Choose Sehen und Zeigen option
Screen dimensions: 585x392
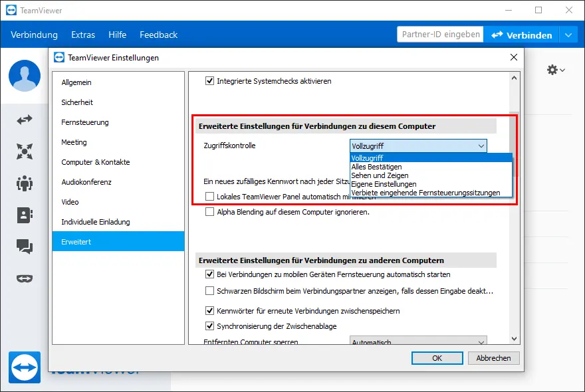tap(431, 175)
